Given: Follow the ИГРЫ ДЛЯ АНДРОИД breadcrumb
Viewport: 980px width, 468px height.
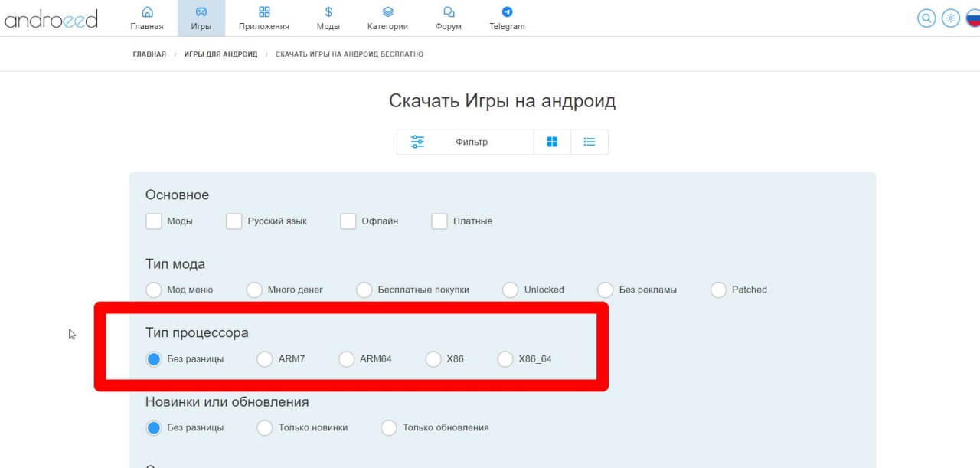Looking at the screenshot, I should point(220,54).
